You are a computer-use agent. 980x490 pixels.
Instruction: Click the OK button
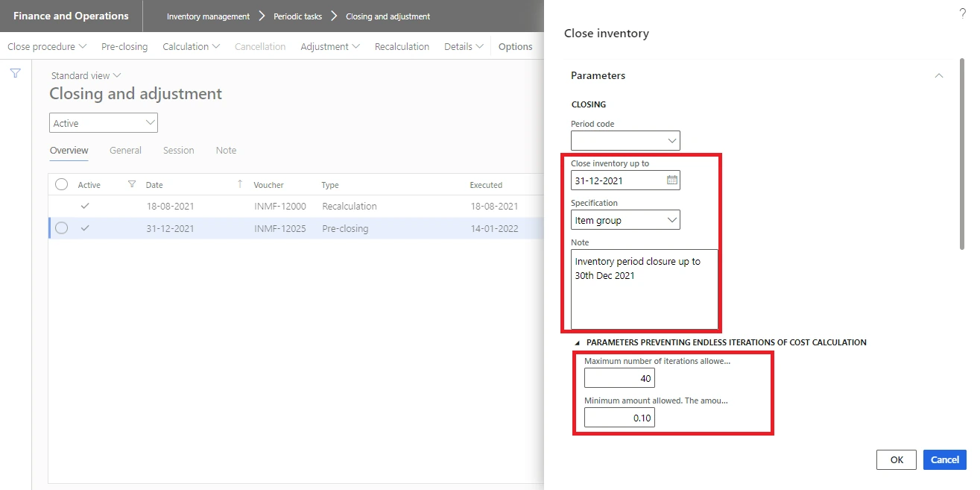click(897, 459)
